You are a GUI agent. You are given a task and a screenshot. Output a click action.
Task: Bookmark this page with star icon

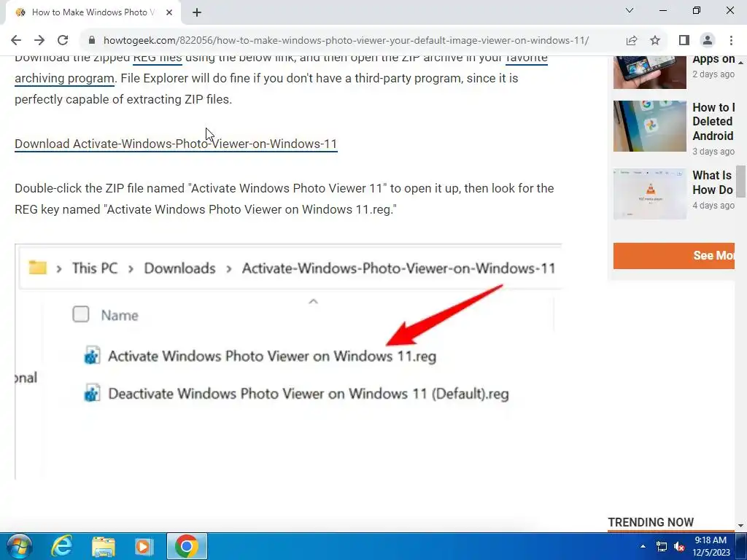[x=655, y=40]
